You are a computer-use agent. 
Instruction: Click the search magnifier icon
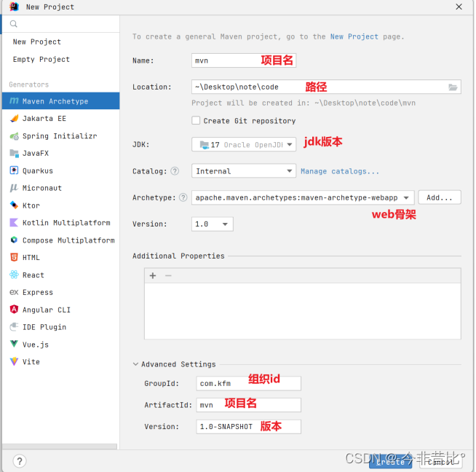pos(13,24)
